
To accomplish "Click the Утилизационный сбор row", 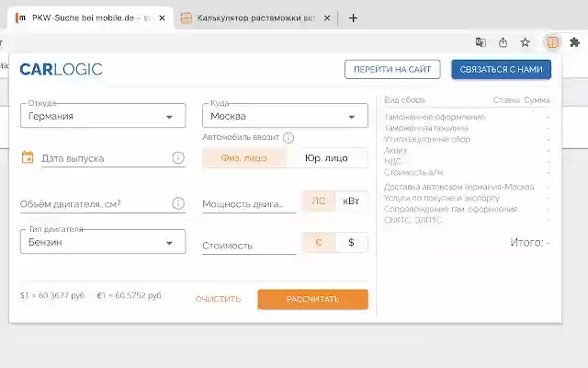I will pos(467,139).
